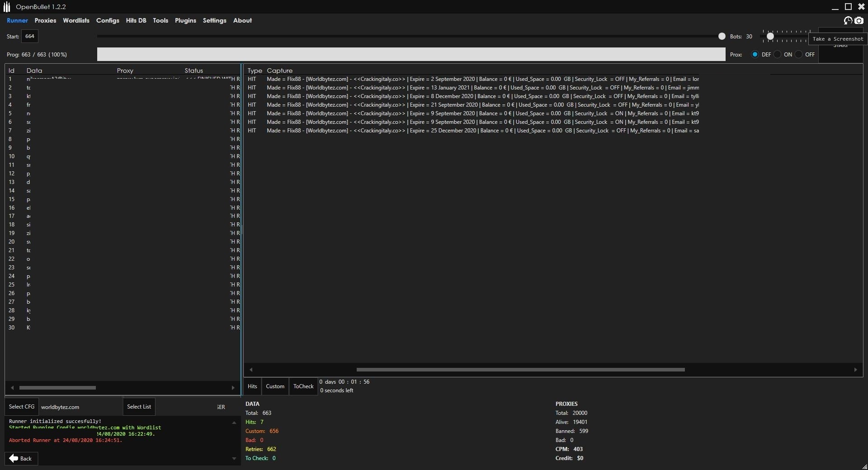
Task: Open the About menu
Action: [x=242, y=20]
